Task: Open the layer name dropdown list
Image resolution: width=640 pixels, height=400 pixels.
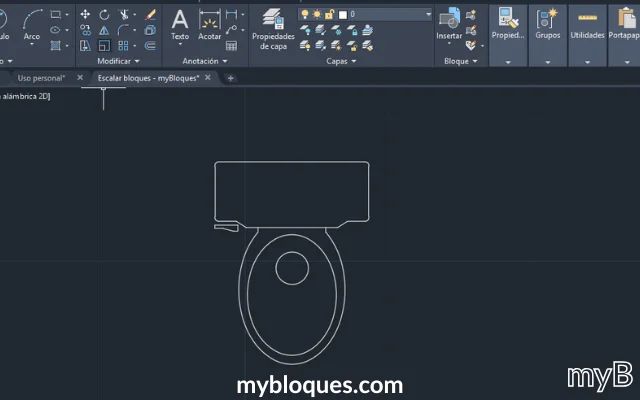Action: pyautogui.click(x=428, y=15)
